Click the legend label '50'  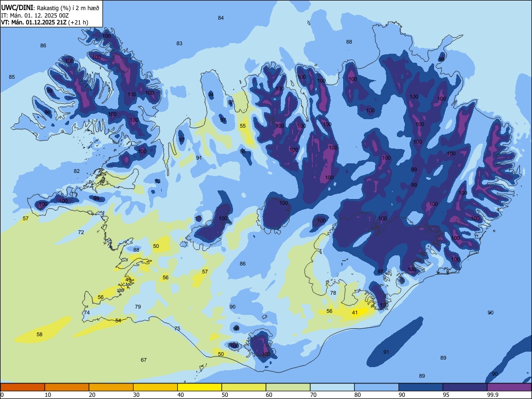coord(225,395)
